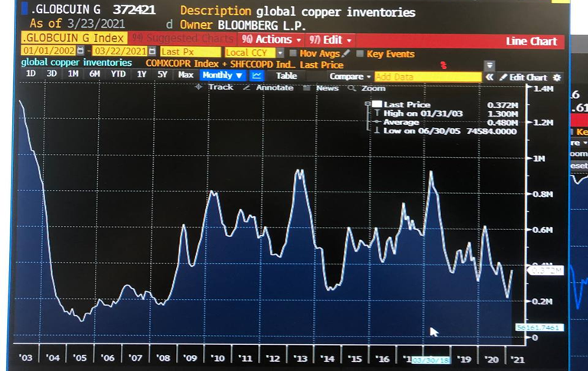Open the end date calendar picker
Screen dimensions: 588x371
[x=152, y=51]
